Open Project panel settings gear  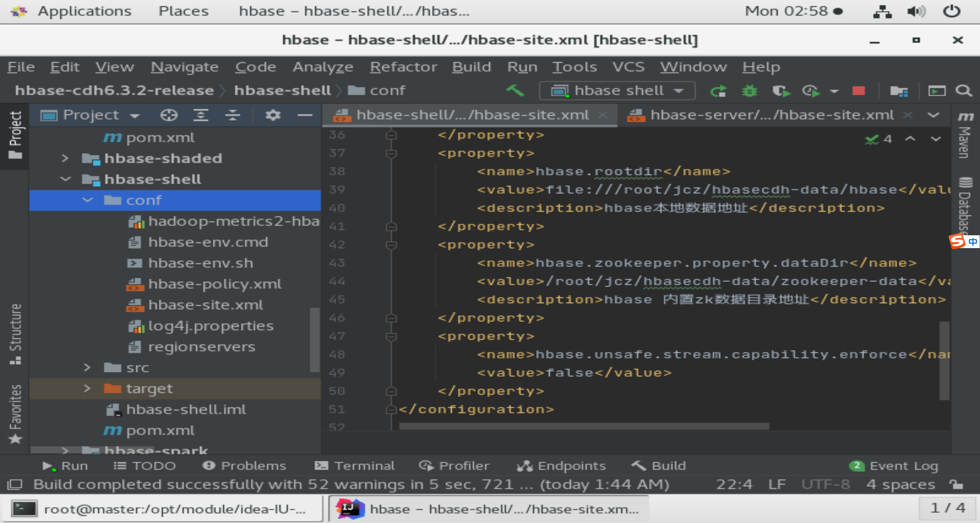(x=273, y=115)
